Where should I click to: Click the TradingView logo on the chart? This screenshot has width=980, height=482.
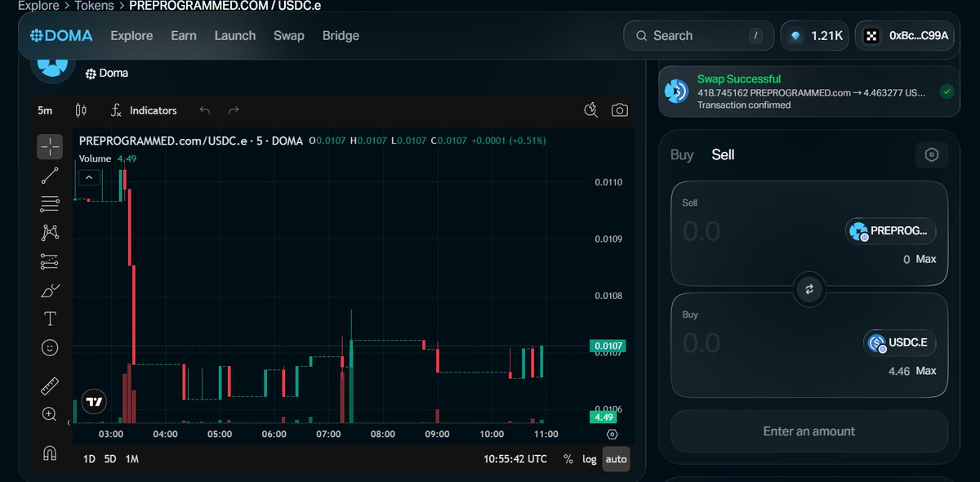pyautogui.click(x=94, y=402)
